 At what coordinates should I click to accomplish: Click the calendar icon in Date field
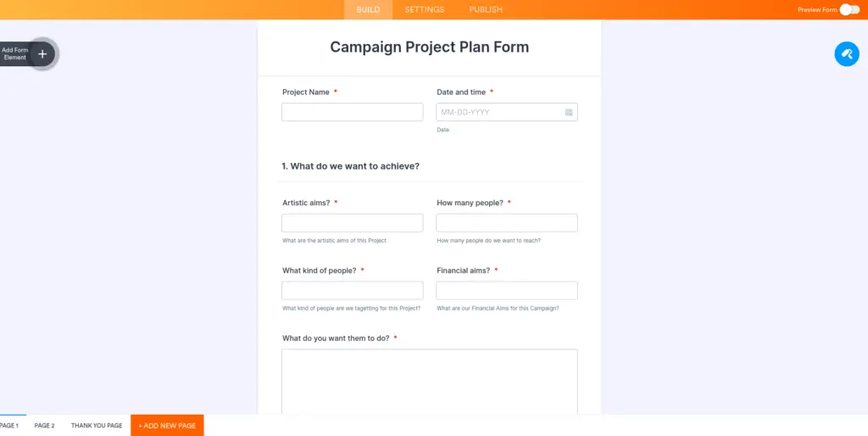click(x=569, y=113)
